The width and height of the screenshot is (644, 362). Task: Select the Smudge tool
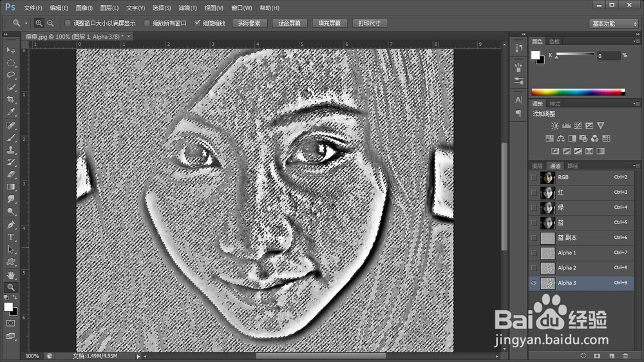pyautogui.click(x=11, y=199)
